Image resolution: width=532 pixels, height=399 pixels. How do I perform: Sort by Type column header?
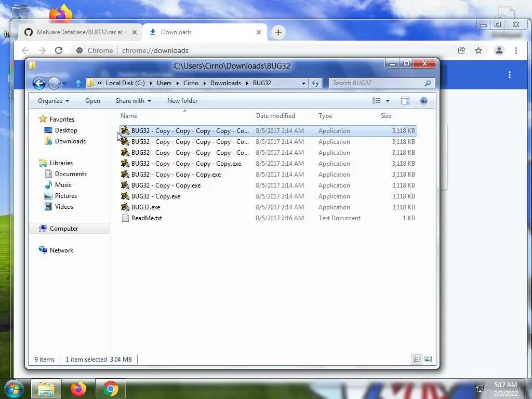pyautogui.click(x=345, y=116)
